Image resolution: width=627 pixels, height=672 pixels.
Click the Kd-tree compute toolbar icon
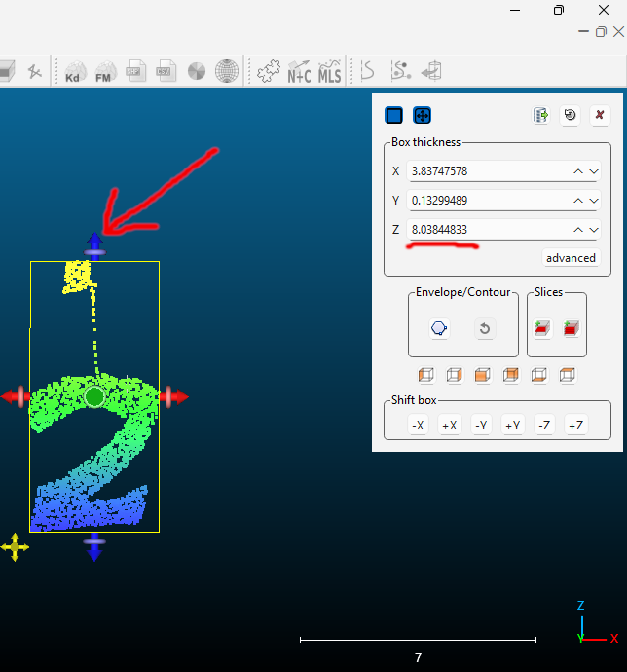[x=74, y=71]
